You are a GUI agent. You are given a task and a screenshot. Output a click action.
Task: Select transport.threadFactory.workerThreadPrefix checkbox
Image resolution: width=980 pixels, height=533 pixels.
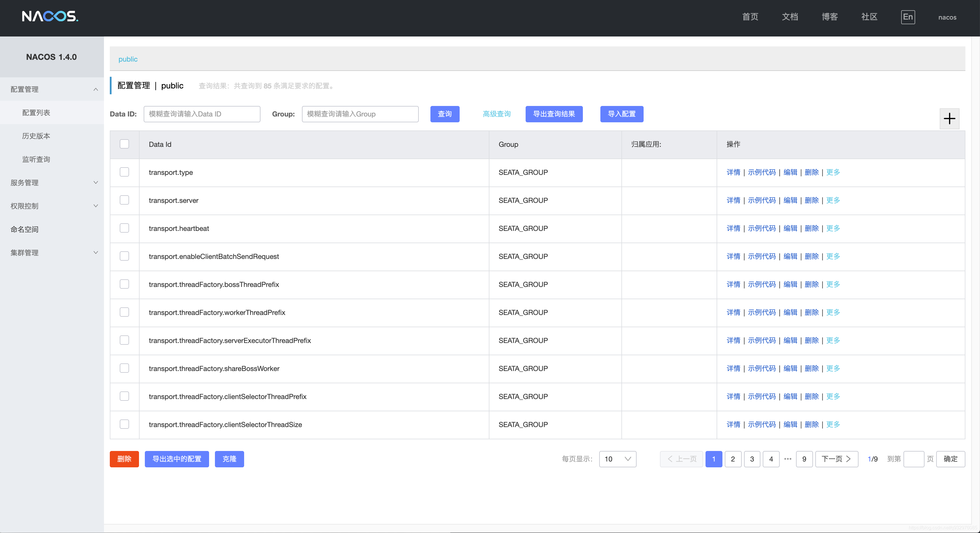pos(124,312)
